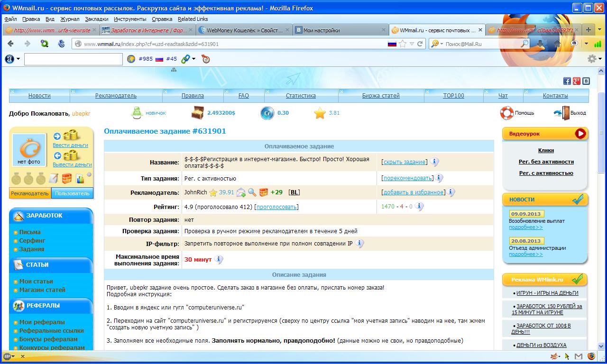The height and width of the screenshot is (364, 607).
Task: Switch to the 'Мои настройки' browser tab
Action: 340,30
